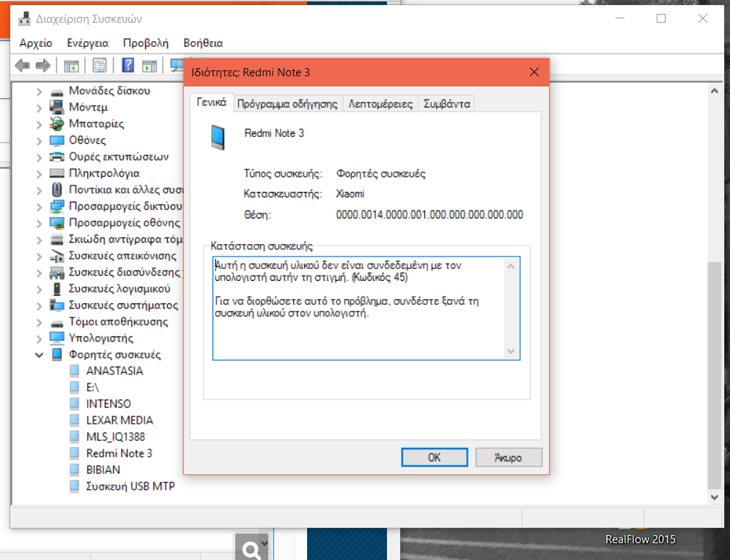The width and height of the screenshot is (730, 560).
Task: Select the Μόντεμ device icon
Action: pos(56,108)
